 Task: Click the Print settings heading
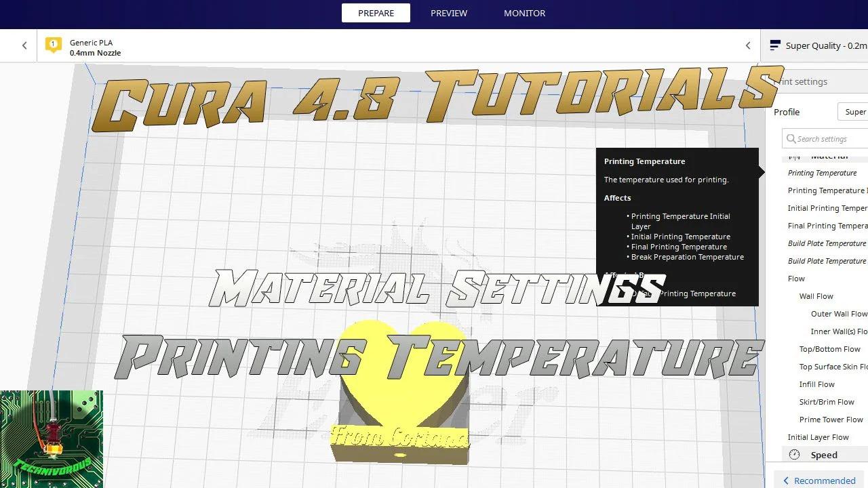click(802, 81)
